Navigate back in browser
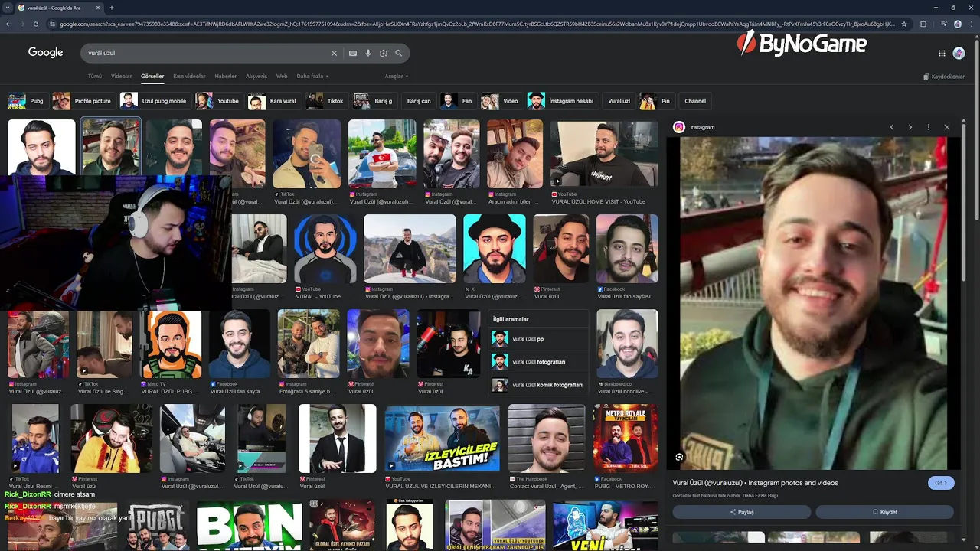 (x=8, y=24)
